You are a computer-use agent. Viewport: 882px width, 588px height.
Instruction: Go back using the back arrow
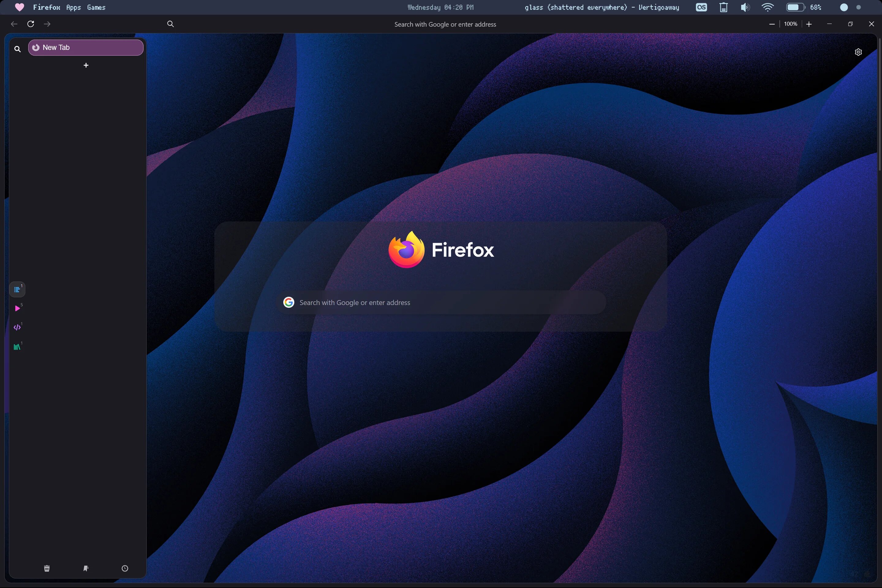[x=14, y=24]
